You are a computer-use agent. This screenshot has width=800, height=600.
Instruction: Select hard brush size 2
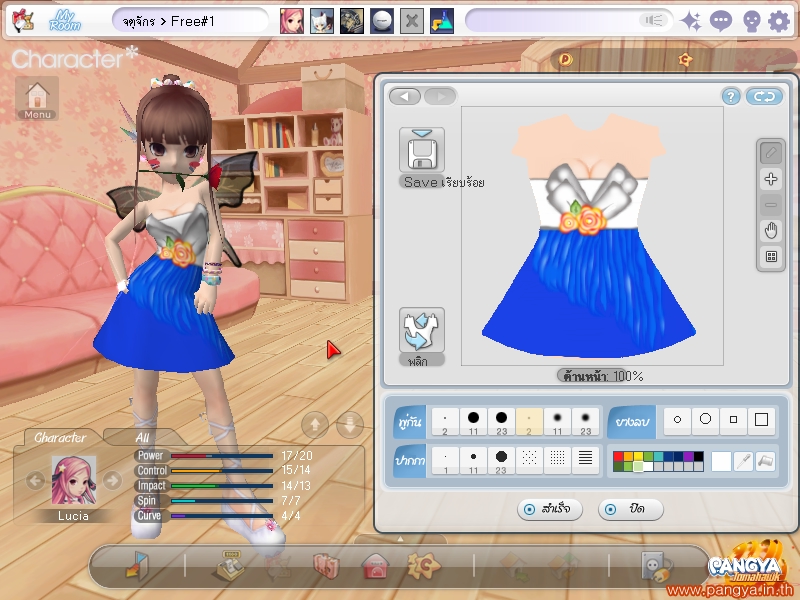point(445,422)
